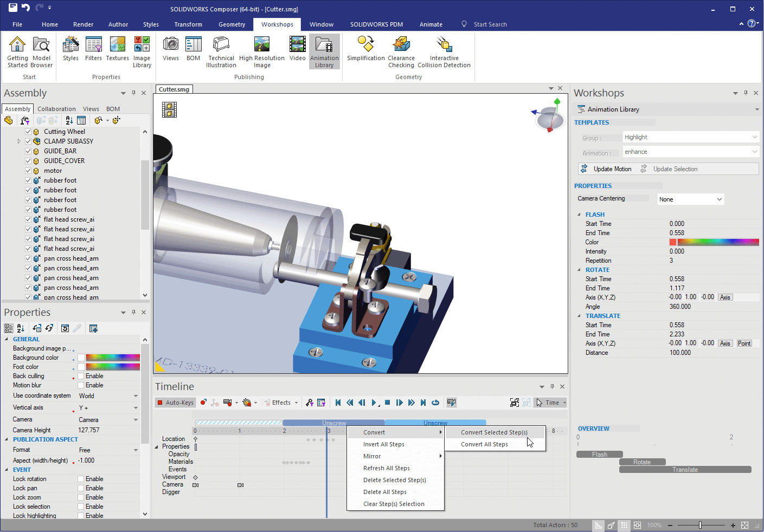Viewport: 764px width, 532px height.
Task: Open Camera Centering dropdown
Action: 691,199
